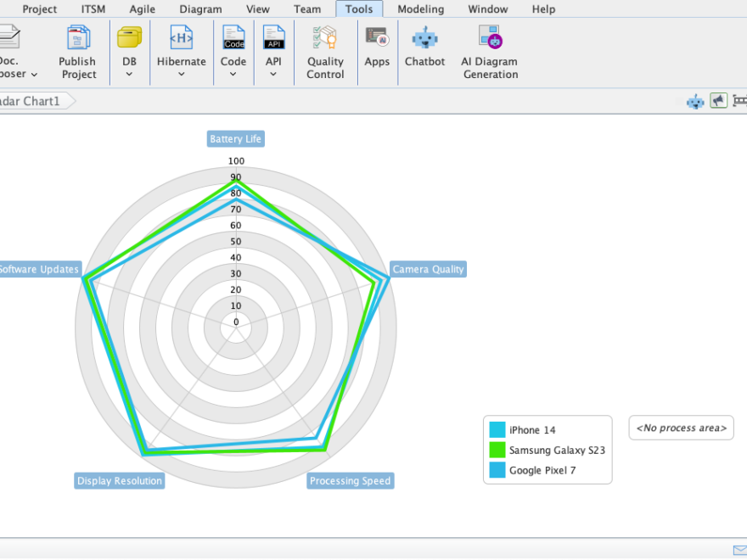The image size is (747, 560).
Task: Click the Battery Life axis label
Action: (235, 138)
